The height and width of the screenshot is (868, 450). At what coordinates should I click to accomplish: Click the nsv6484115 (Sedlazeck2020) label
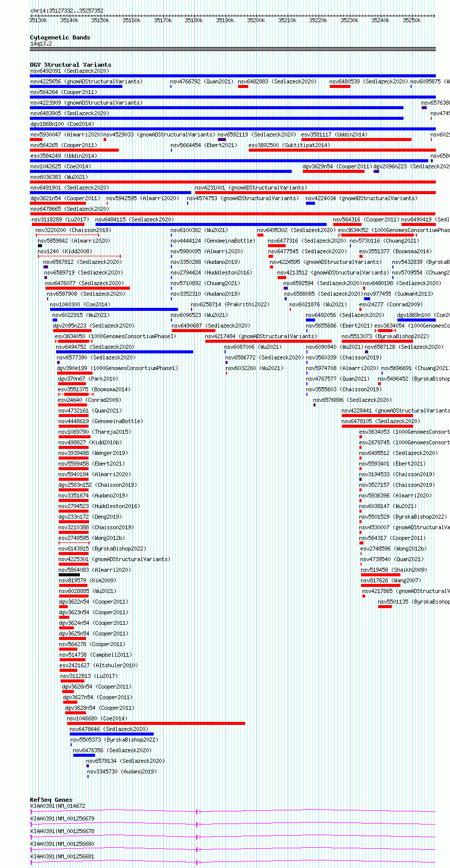134,219
